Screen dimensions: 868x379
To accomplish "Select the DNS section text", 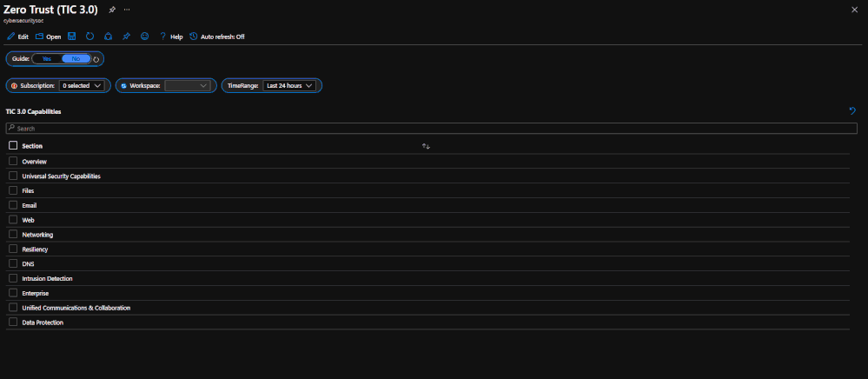I will point(28,264).
